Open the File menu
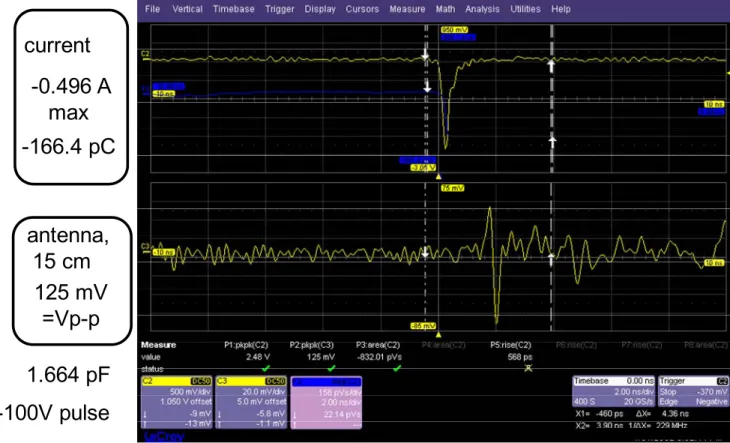This screenshot has height=443, width=730. [152, 9]
